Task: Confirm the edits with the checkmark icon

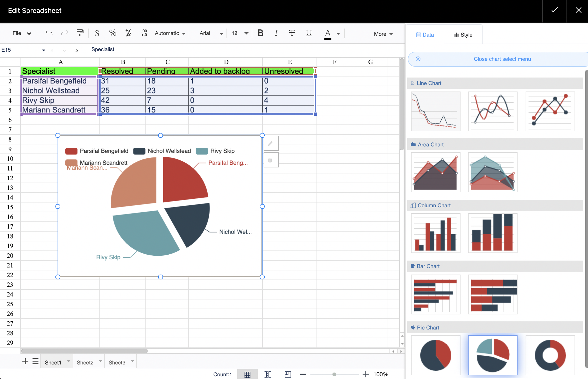Action: coord(554,10)
